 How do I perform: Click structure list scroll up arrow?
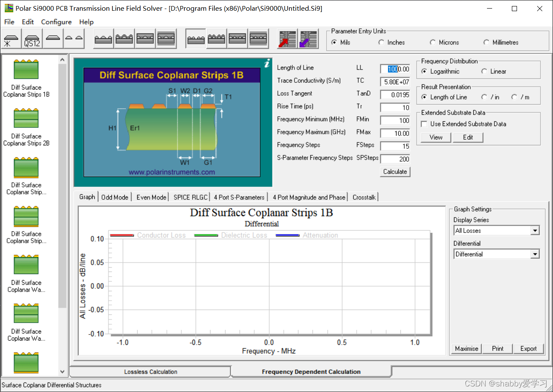pos(63,60)
